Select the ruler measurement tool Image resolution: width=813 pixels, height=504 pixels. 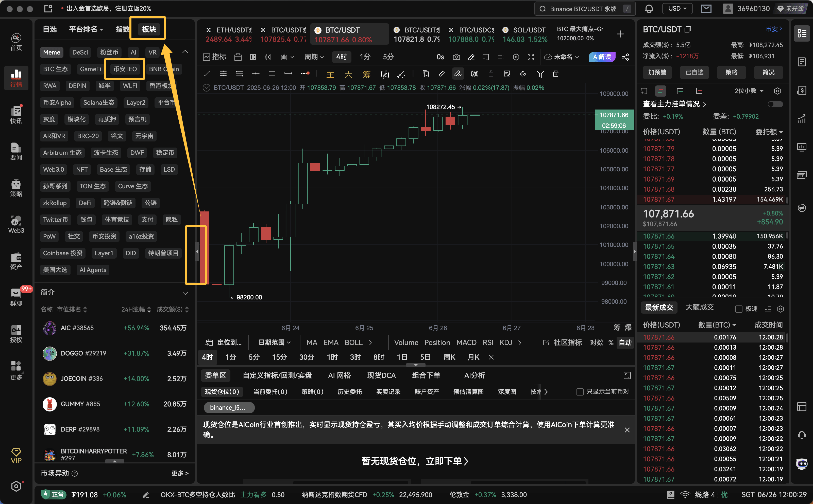(441, 74)
